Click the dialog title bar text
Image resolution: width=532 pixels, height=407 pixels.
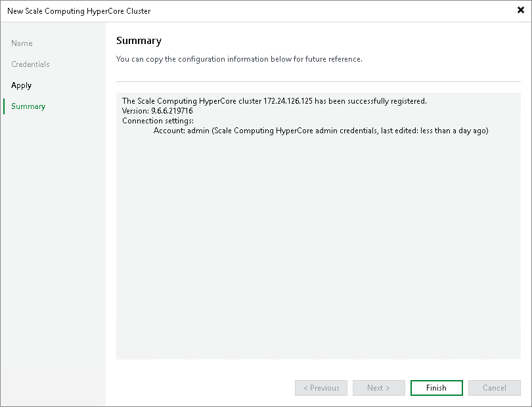coord(79,11)
